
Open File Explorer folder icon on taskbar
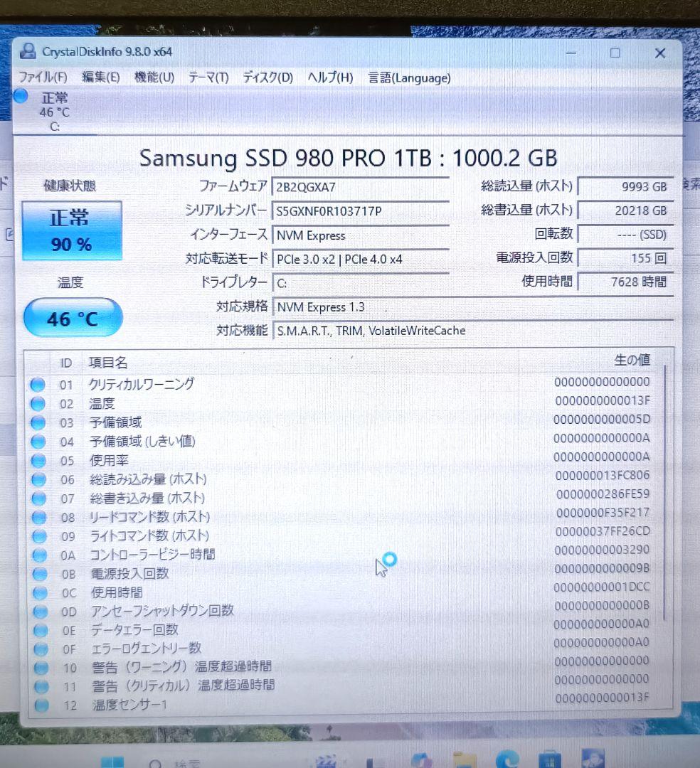(x=465, y=760)
